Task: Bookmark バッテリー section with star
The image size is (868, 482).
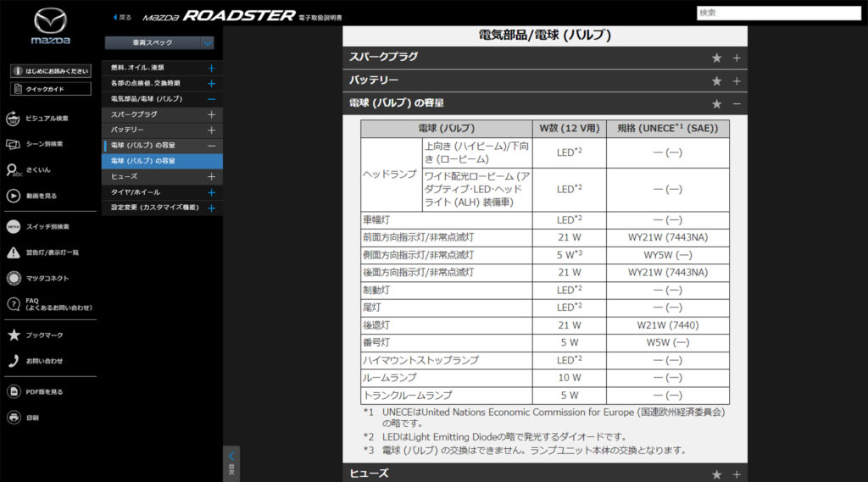Action: [x=717, y=81]
